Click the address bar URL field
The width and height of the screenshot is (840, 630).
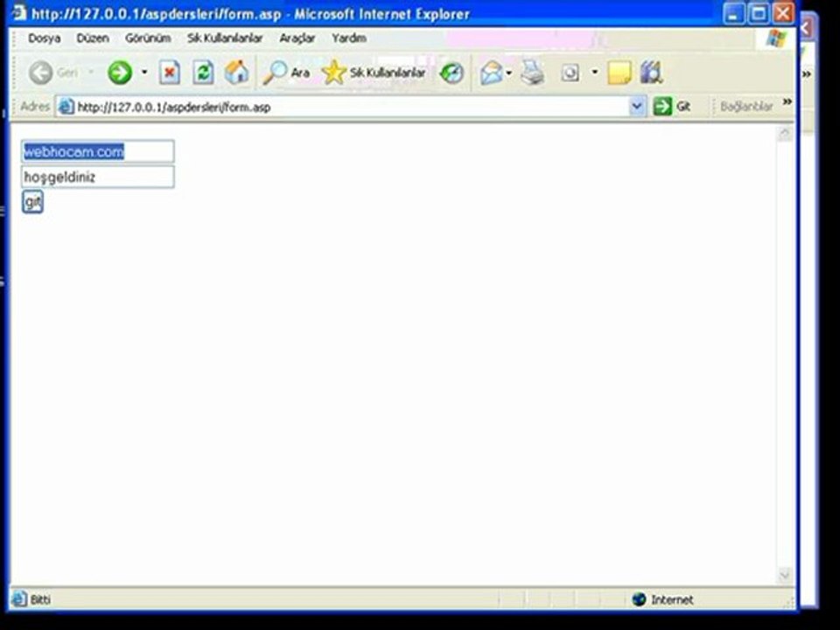[x=351, y=107]
